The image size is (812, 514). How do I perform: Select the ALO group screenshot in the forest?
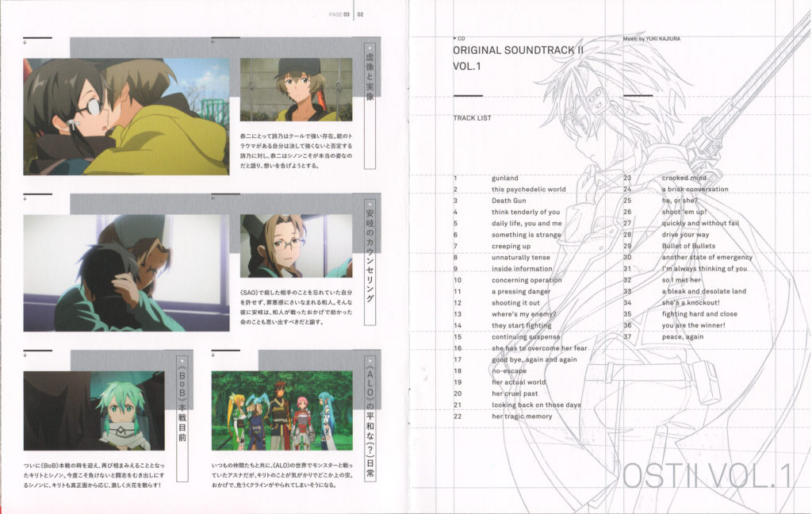[x=282, y=410]
